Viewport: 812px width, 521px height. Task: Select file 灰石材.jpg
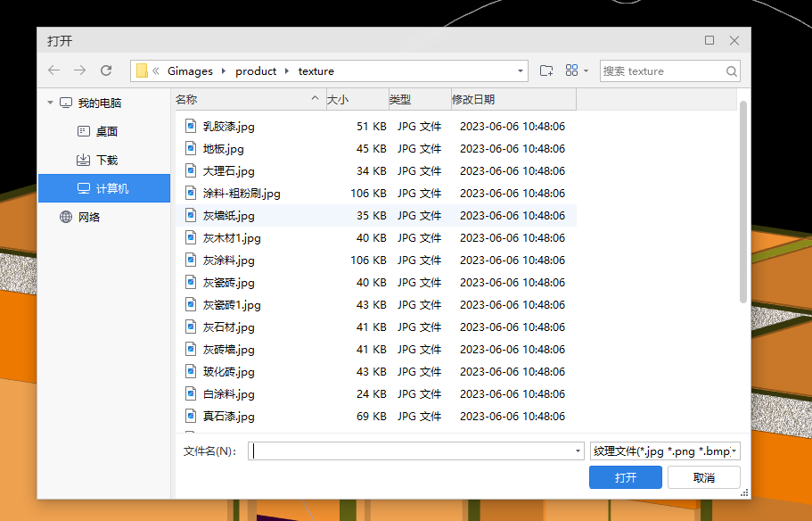pos(376,327)
